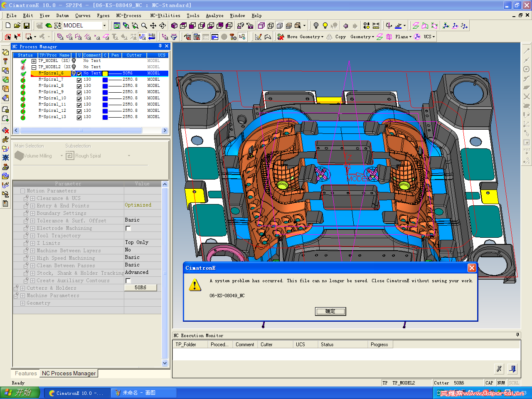Toggle the checkbox for R-Spiral_9

click(79, 92)
